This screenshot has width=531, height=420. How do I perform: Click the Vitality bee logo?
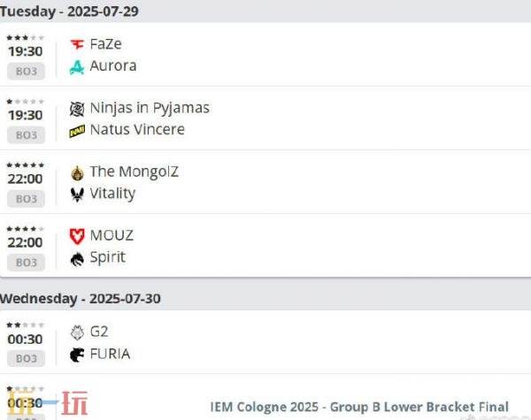(77, 195)
